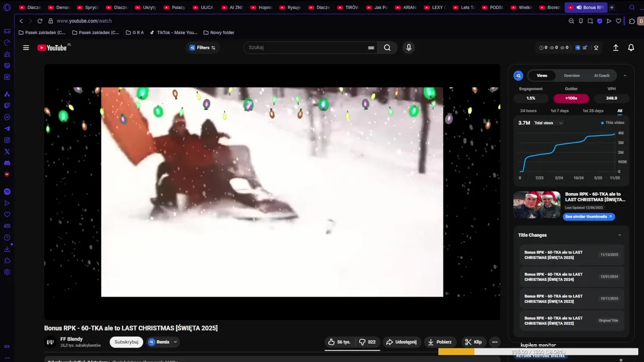Switch to the ULICA browser tab
The image size is (644, 362).
point(203,8)
